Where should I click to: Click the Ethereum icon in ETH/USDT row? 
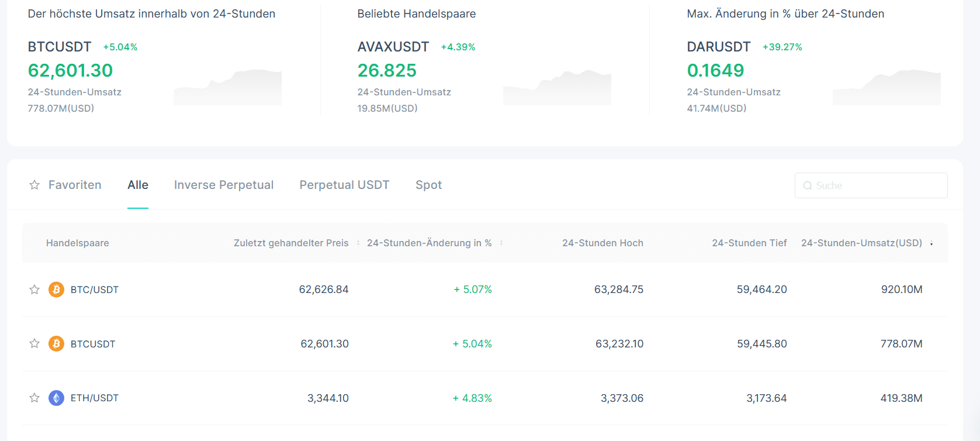(56, 398)
